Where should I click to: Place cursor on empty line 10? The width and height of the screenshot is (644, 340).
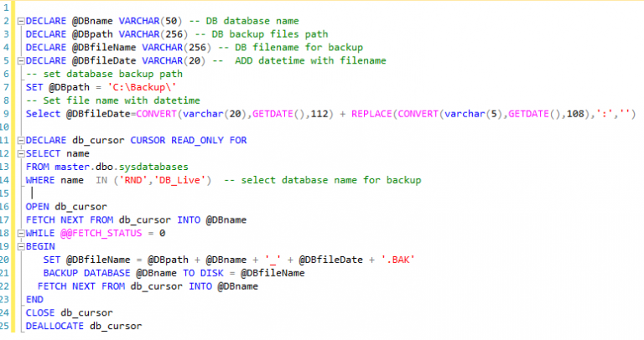[x=329, y=127]
